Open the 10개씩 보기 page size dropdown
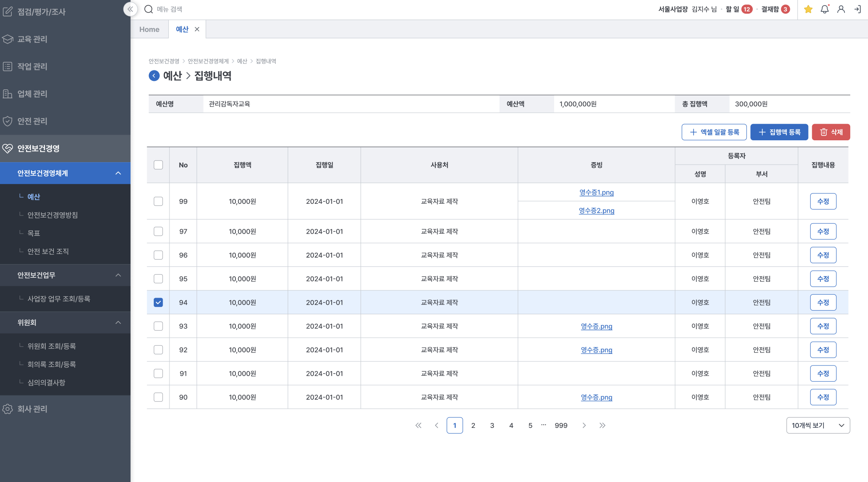This screenshot has width=868, height=482. (x=818, y=425)
